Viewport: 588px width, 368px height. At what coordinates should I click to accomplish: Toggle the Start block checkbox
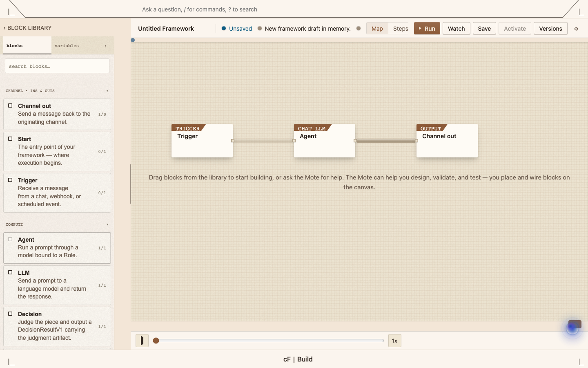(10, 139)
